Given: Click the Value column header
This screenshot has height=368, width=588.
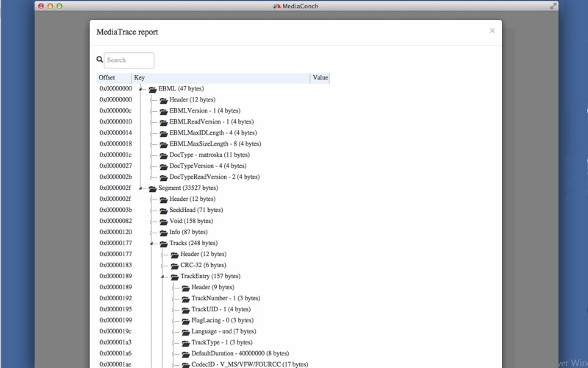Looking at the screenshot, I should coord(320,78).
